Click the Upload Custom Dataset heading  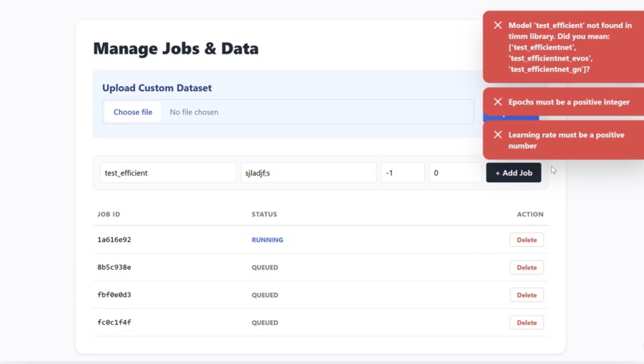pyautogui.click(x=157, y=88)
